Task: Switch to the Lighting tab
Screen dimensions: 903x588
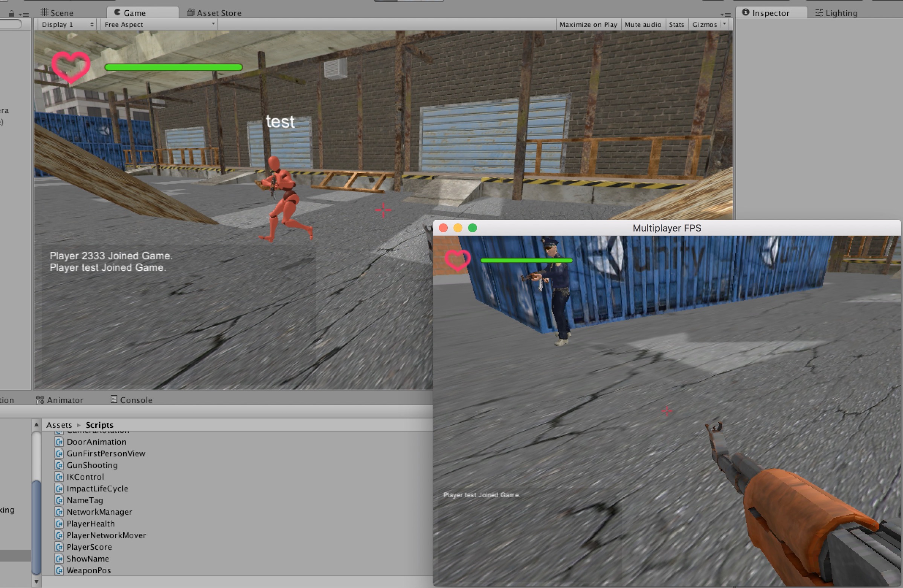Action: [x=836, y=12]
